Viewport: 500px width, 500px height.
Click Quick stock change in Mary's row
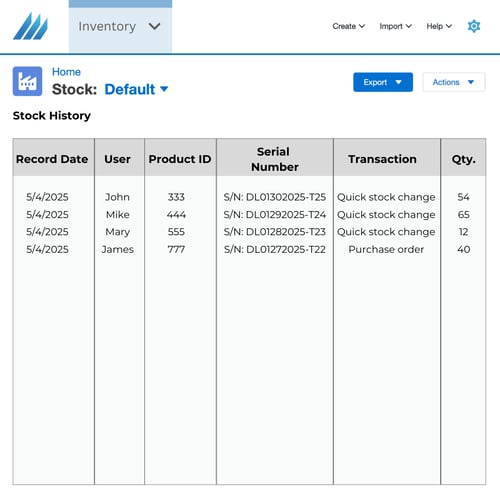coord(386,232)
